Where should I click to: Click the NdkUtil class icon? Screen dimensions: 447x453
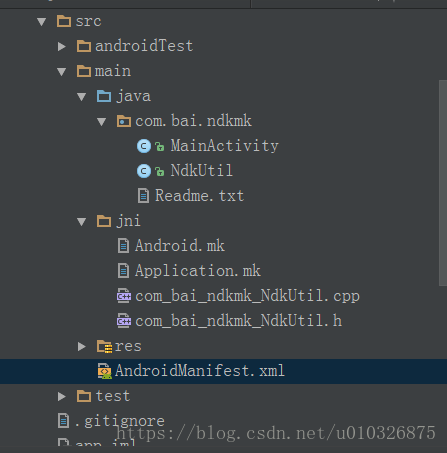point(144,171)
